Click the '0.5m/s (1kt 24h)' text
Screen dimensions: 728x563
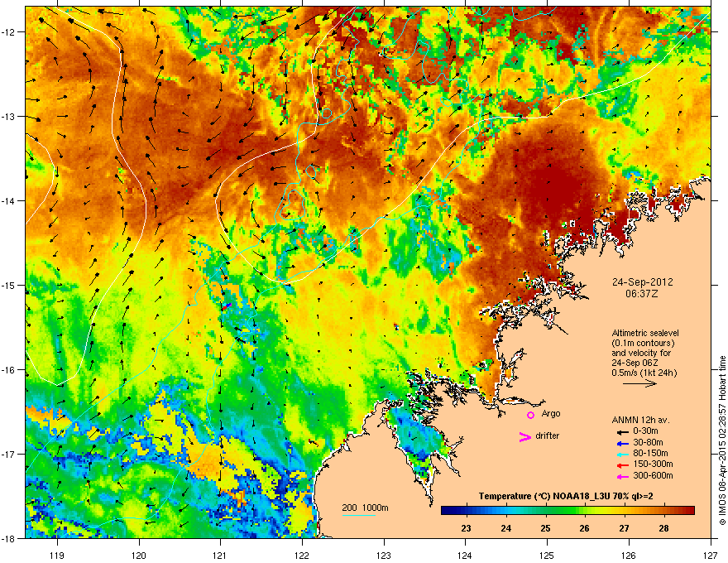(644, 373)
